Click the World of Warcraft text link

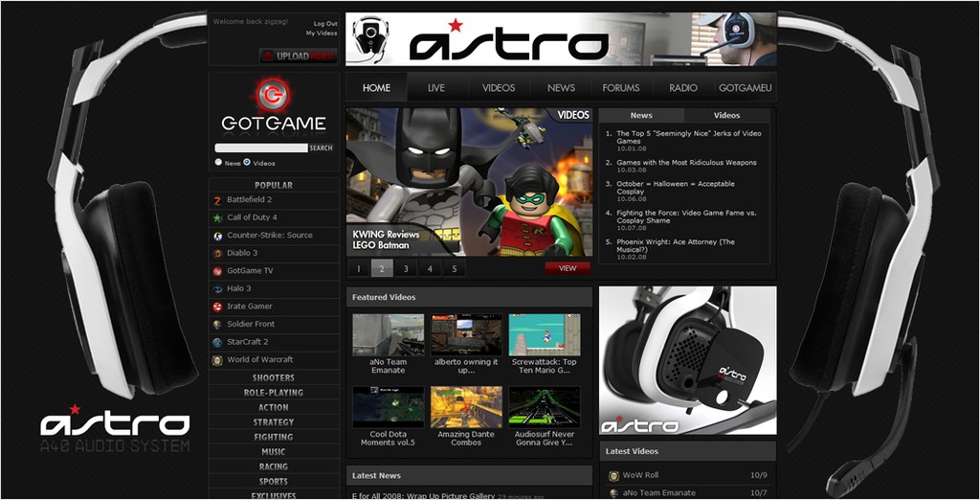point(260,360)
